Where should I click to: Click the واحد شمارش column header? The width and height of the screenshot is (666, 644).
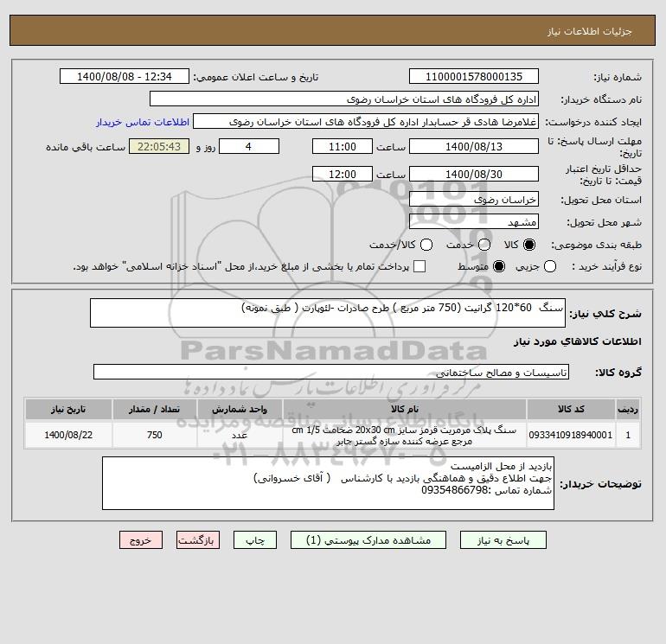tap(240, 409)
